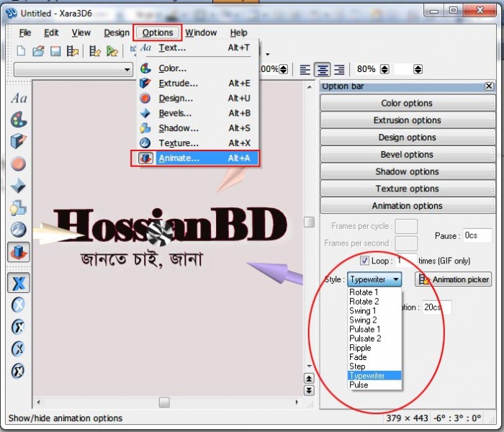Click the Texture options button
The image size is (504, 432).
pyautogui.click(x=408, y=189)
